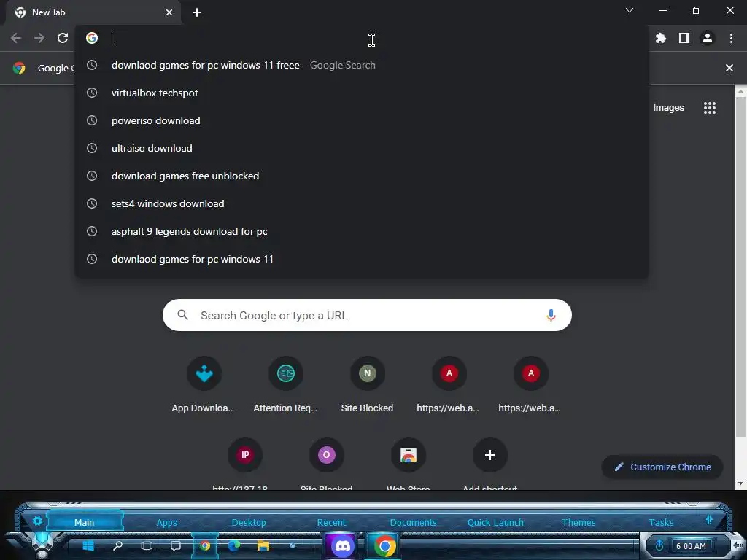Select suggestion poweriso download
Image resolution: width=747 pixels, height=560 pixels.
tap(362, 120)
